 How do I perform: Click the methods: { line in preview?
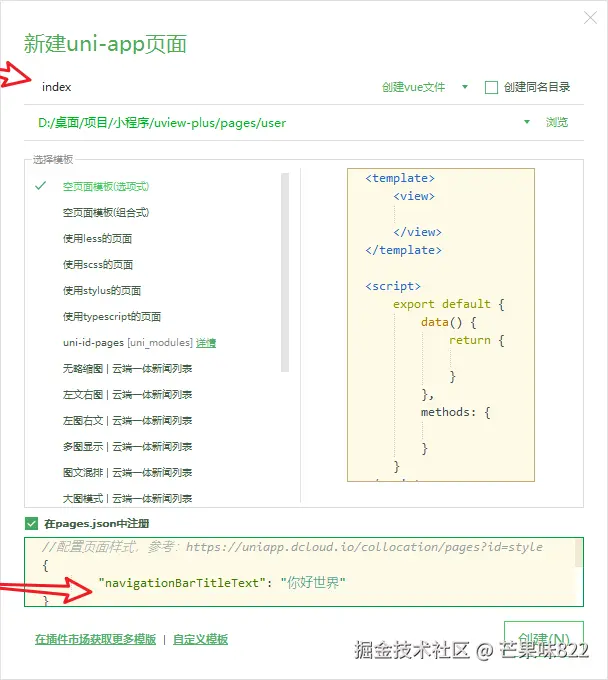pos(455,412)
